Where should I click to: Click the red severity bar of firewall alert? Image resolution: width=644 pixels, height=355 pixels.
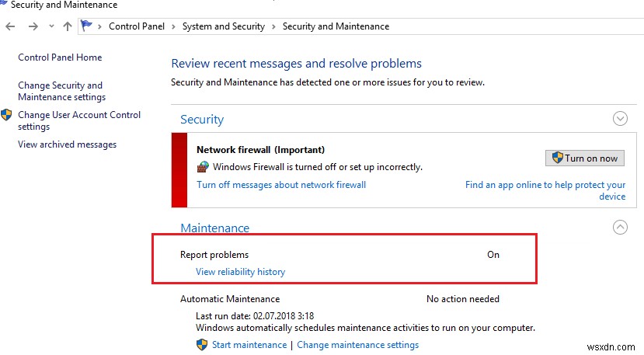[x=179, y=169]
